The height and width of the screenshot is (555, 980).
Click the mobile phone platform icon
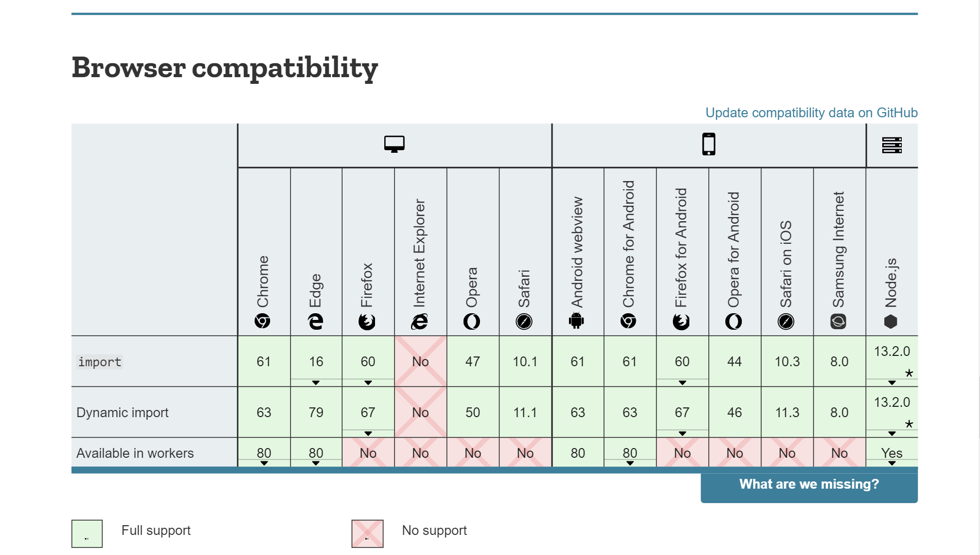point(708,144)
